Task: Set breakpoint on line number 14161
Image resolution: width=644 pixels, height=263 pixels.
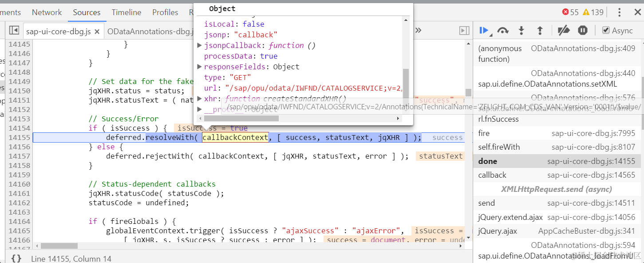Action: coord(19,193)
